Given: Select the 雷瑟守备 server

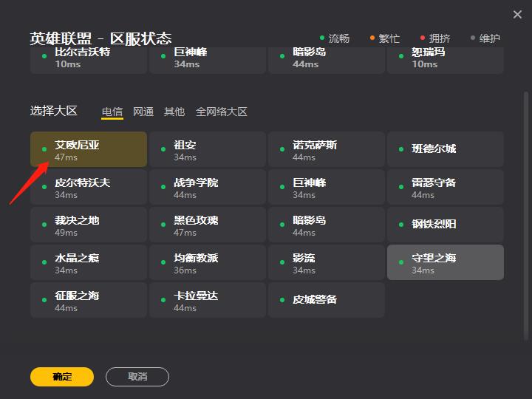Looking at the screenshot, I should 446,187.
